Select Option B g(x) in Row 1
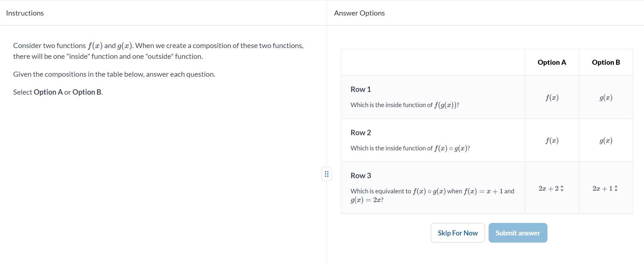 click(606, 98)
